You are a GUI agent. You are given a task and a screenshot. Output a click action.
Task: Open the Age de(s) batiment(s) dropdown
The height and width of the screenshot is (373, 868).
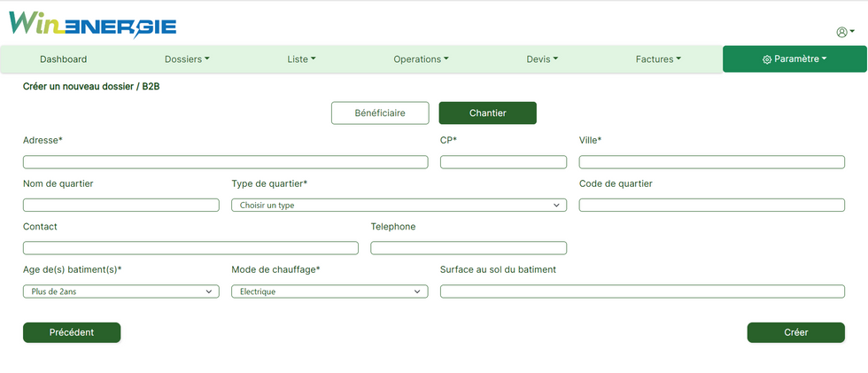tap(120, 291)
